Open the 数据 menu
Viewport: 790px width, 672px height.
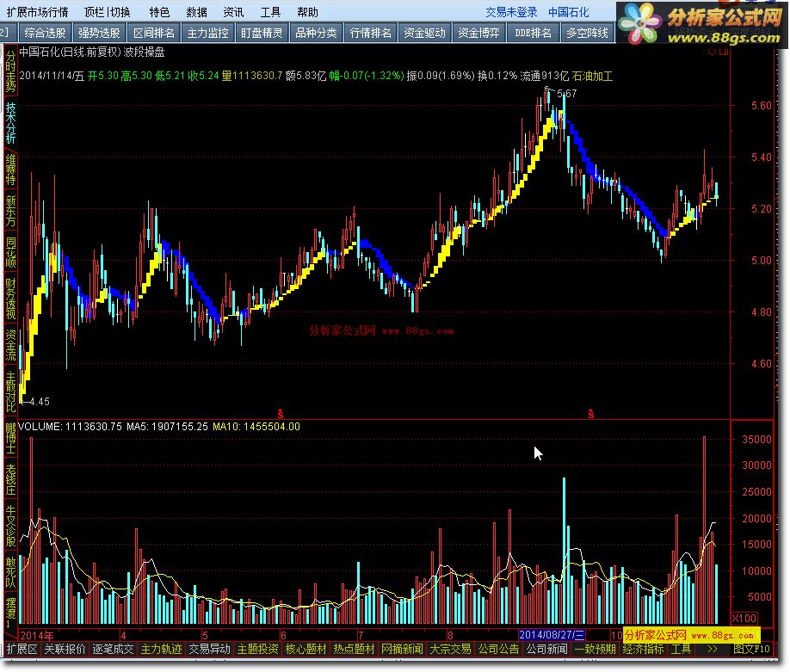coord(196,11)
